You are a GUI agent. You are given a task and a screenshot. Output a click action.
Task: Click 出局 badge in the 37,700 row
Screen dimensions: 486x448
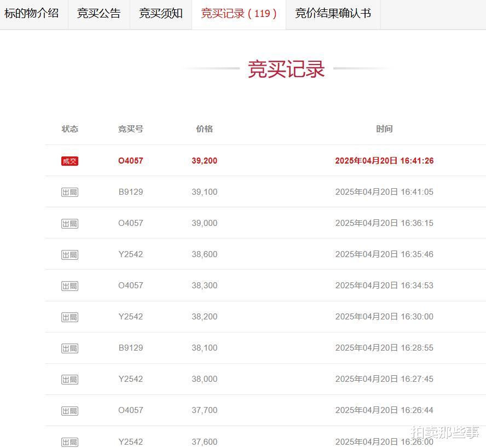tap(70, 411)
